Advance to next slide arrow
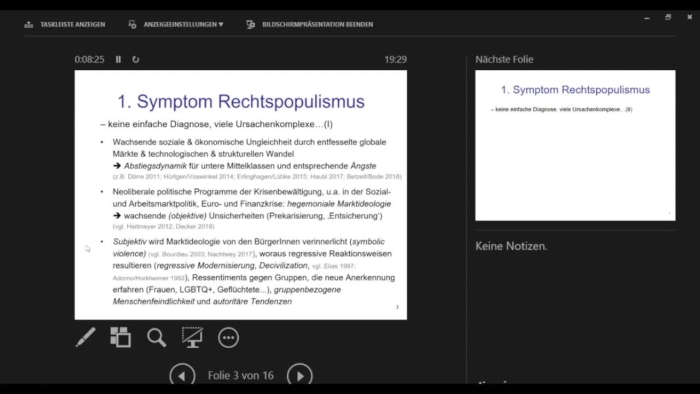 pos(300,375)
